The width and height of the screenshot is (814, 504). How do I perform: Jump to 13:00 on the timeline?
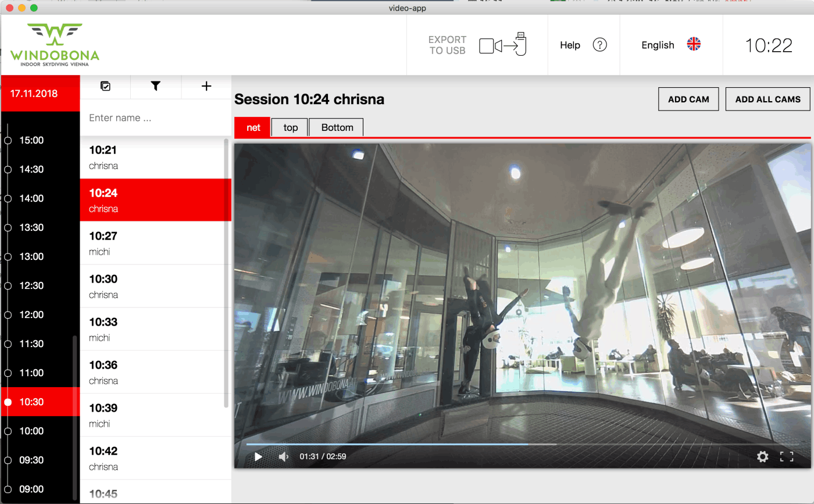click(31, 256)
